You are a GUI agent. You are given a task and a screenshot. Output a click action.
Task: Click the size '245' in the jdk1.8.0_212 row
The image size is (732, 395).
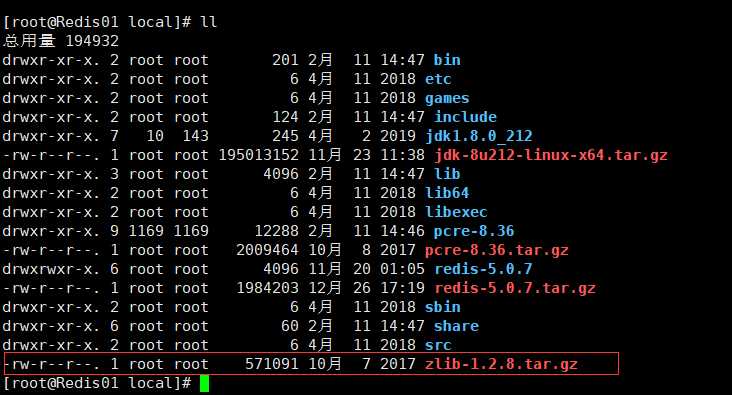click(x=285, y=136)
